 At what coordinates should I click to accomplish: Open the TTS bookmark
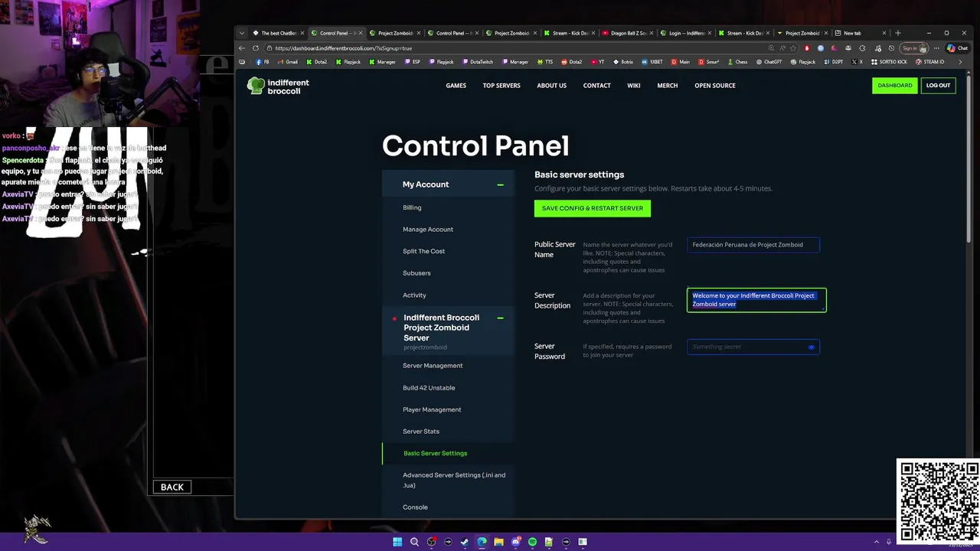(x=545, y=62)
